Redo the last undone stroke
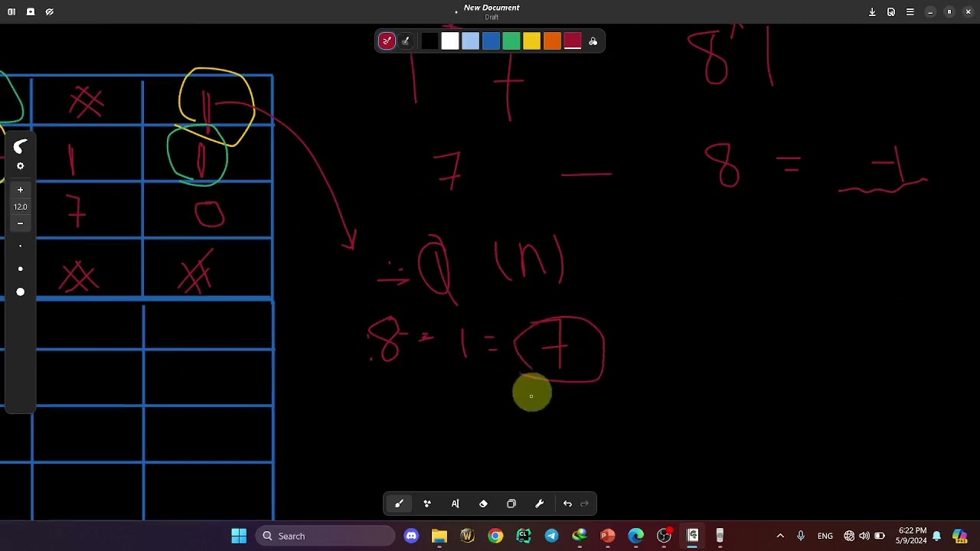The width and height of the screenshot is (980, 551). coord(584,504)
